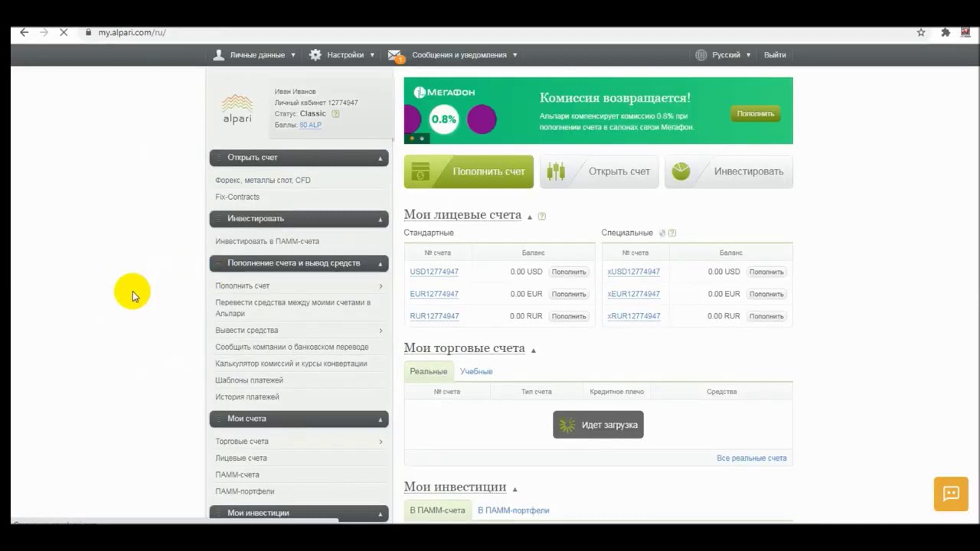Click the green Пополнить счет button
Image resolution: width=980 pixels, height=551 pixels.
469,171
